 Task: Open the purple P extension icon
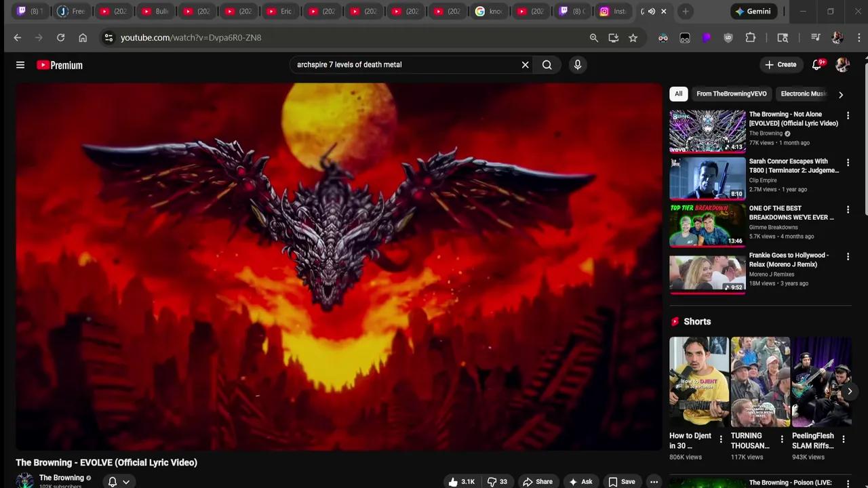tap(707, 38)
